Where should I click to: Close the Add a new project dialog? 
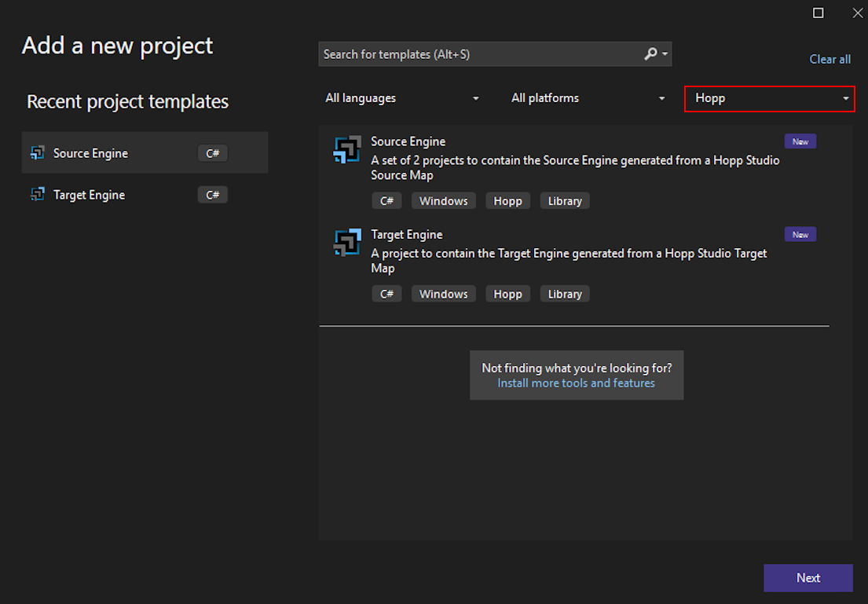[858, 13]
